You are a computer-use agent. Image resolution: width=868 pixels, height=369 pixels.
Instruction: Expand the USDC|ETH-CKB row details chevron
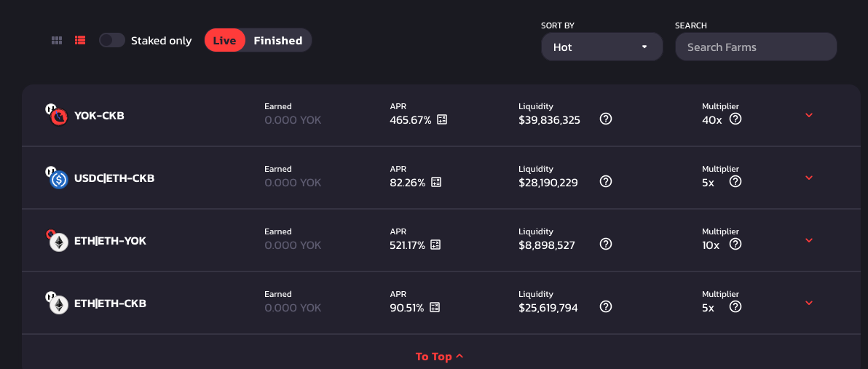tap(809, 178)
